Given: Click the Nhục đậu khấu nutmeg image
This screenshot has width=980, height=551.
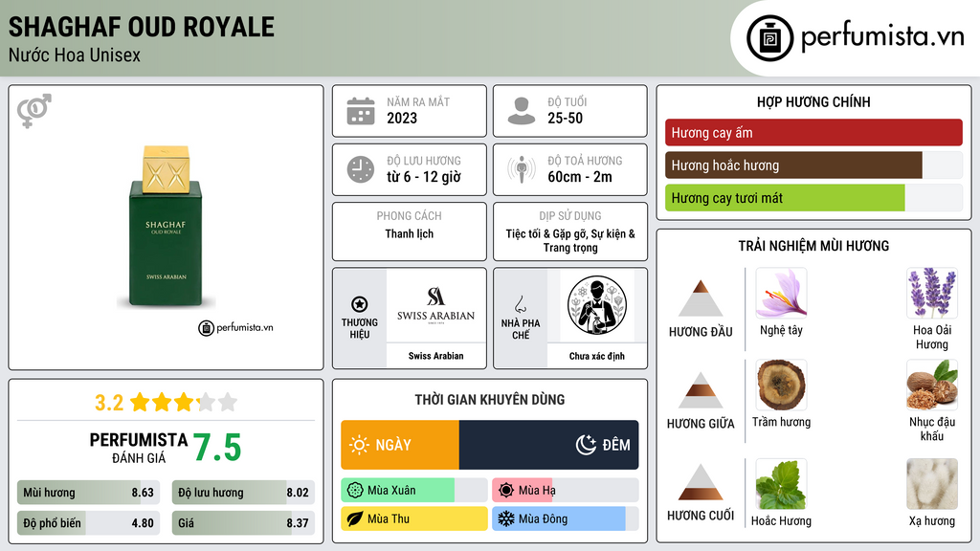Looking at the screenshot, I should click(x=932, y=385).
